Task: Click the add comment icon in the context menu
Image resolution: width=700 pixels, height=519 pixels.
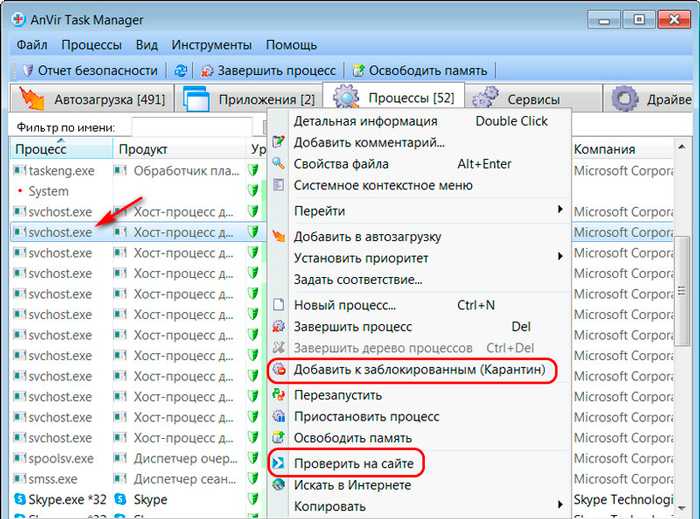Action: click(279, 142)
